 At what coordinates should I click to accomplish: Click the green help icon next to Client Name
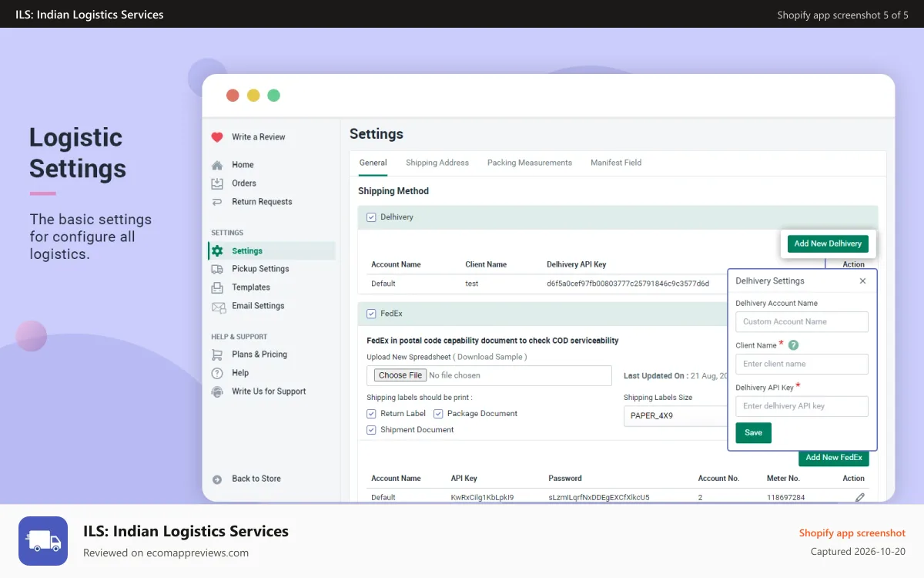793,345
